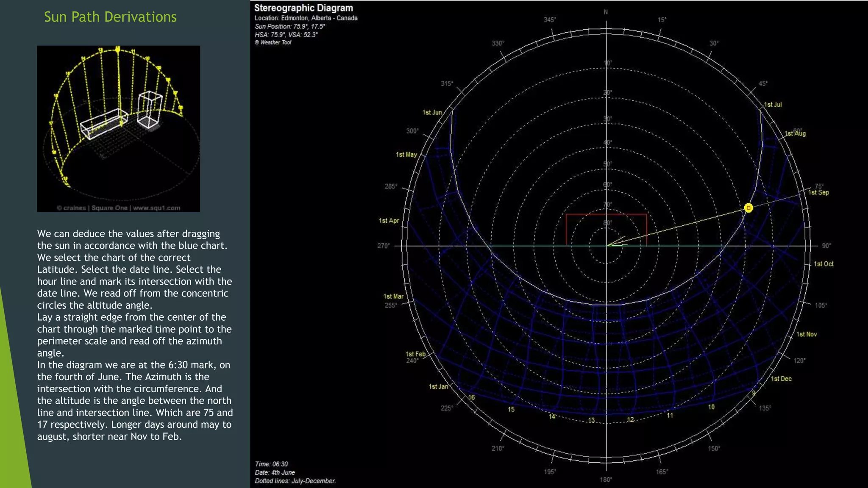Click the 3D sun path thumbnail image

click(x=118, y=128)
